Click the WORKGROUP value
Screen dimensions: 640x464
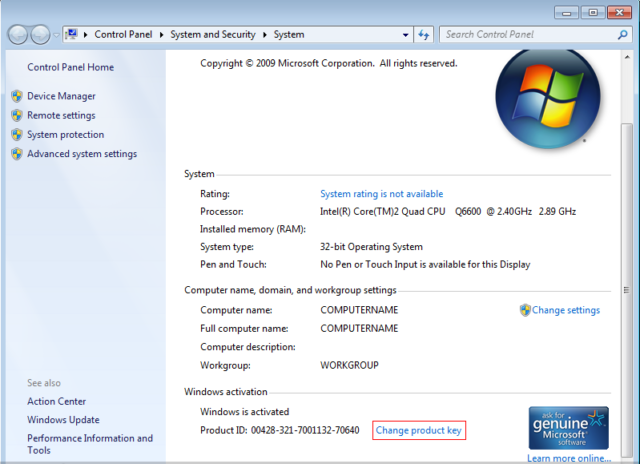[349, 365]
